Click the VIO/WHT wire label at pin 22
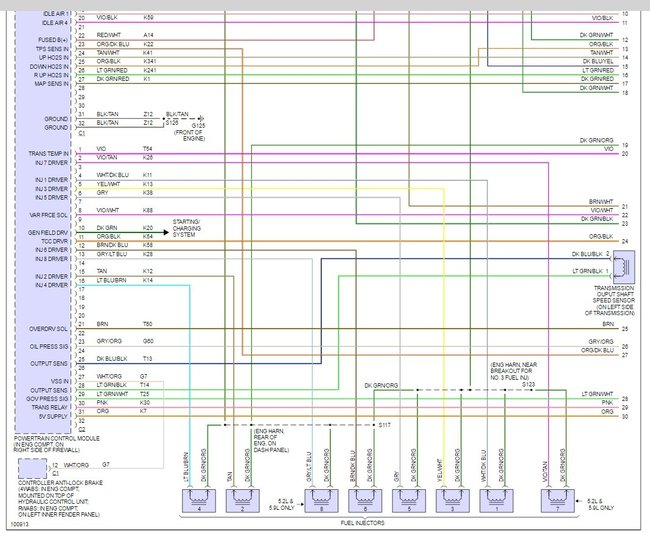The width and height of the screenshot is (650, 533). point(602,211)
